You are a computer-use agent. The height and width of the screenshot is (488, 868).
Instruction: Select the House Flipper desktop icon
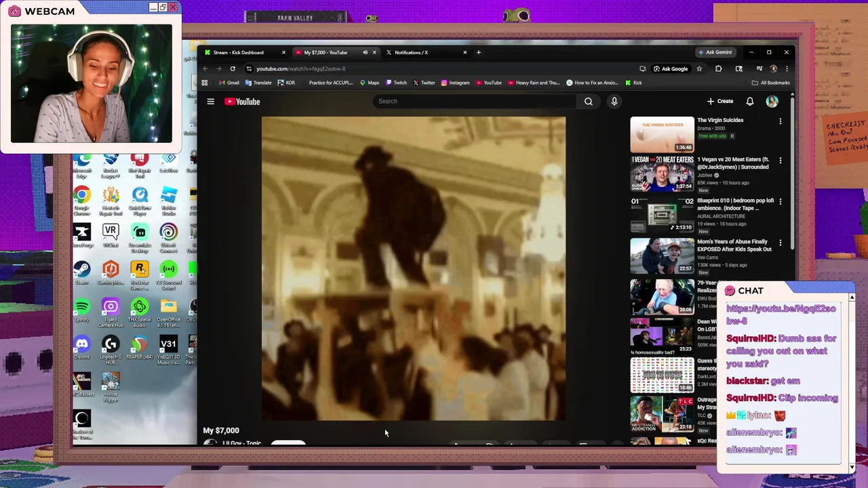click(x=111, y=387)
